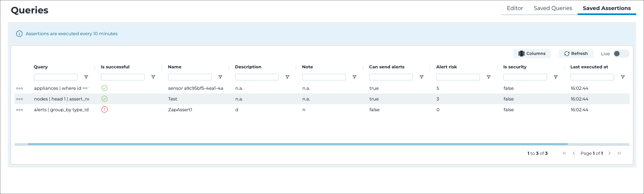Select 'appliances | where id ==' query cell

pyautogui.click(x=61, y=88)
